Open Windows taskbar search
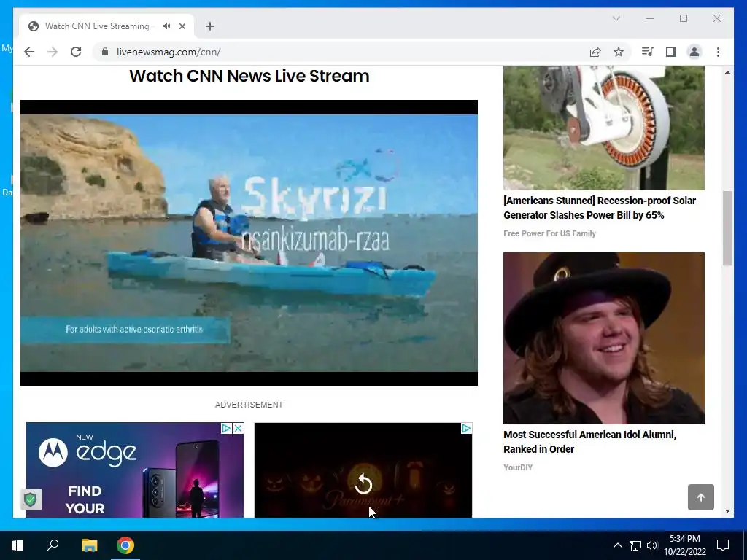 [53, 545]
